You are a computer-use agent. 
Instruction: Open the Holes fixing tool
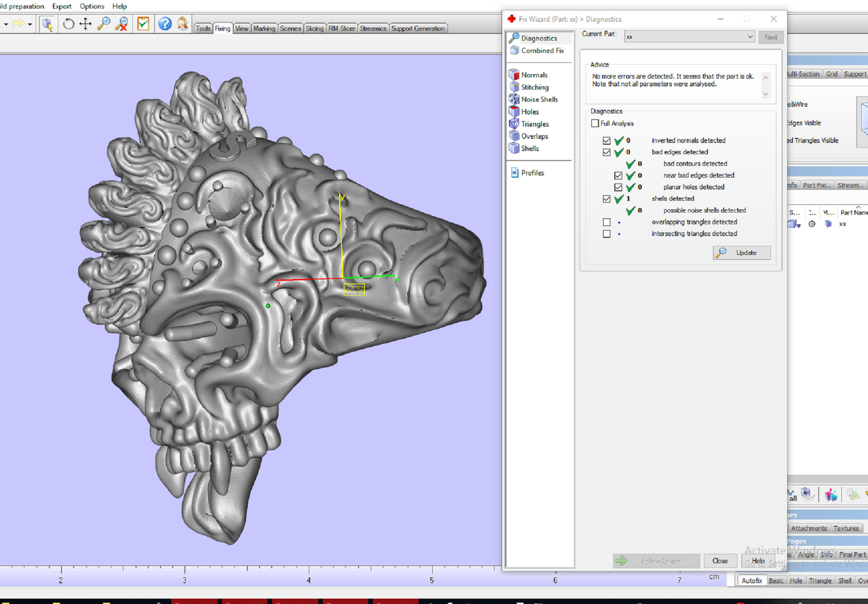pyautogui.click(x=529, y=111)
